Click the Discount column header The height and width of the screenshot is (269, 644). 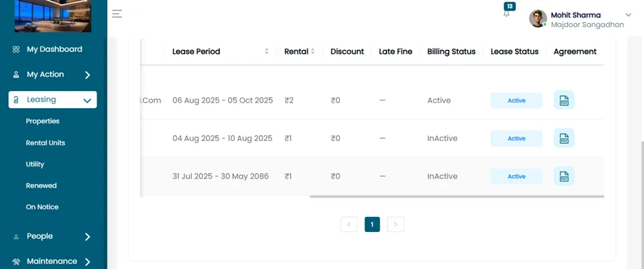pos(347,51)
